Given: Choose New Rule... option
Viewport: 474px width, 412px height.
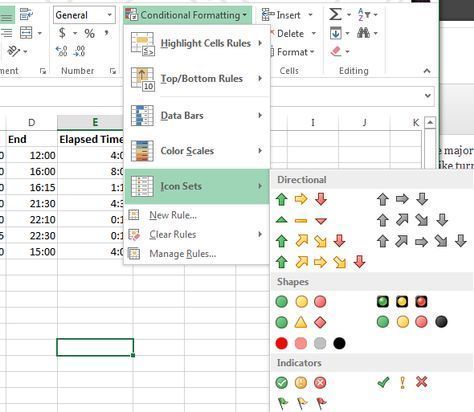Looking at the screenshot, I should (197, 215).
